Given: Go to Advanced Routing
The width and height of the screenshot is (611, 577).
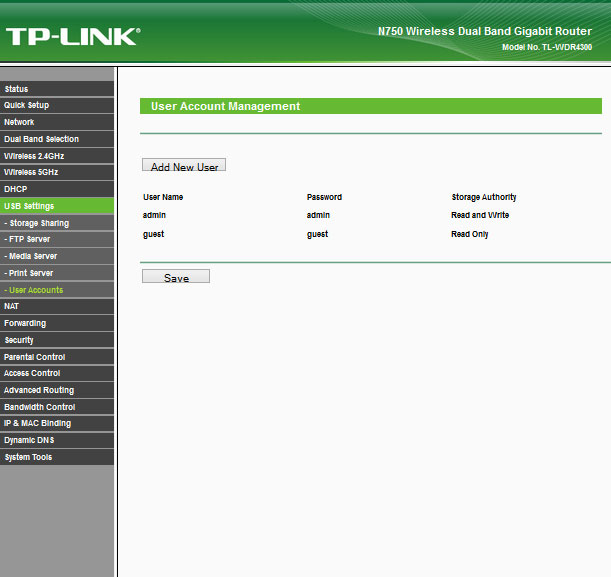Looking at the screenshot, I should [x=57, y=390].
